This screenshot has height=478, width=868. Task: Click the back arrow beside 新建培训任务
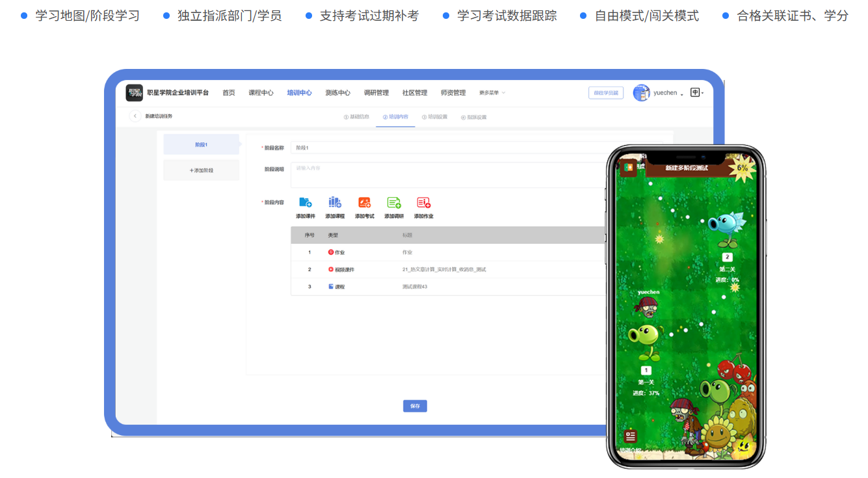135,116
